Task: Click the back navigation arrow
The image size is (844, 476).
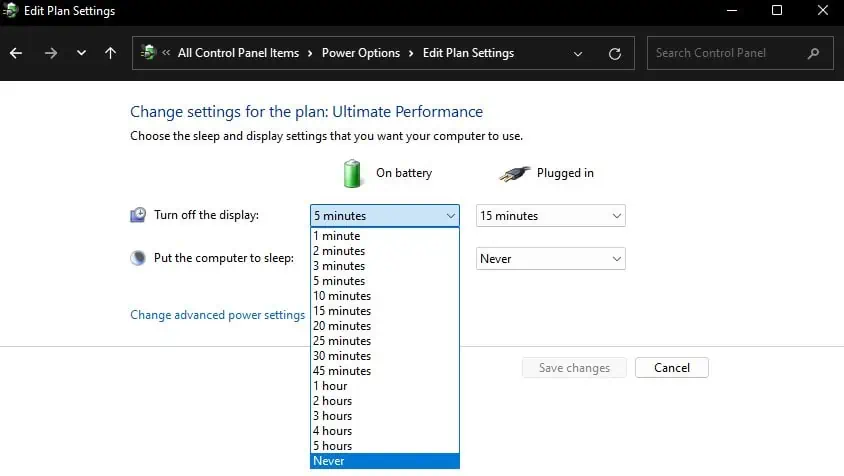Action: click(x=16, y=53)
